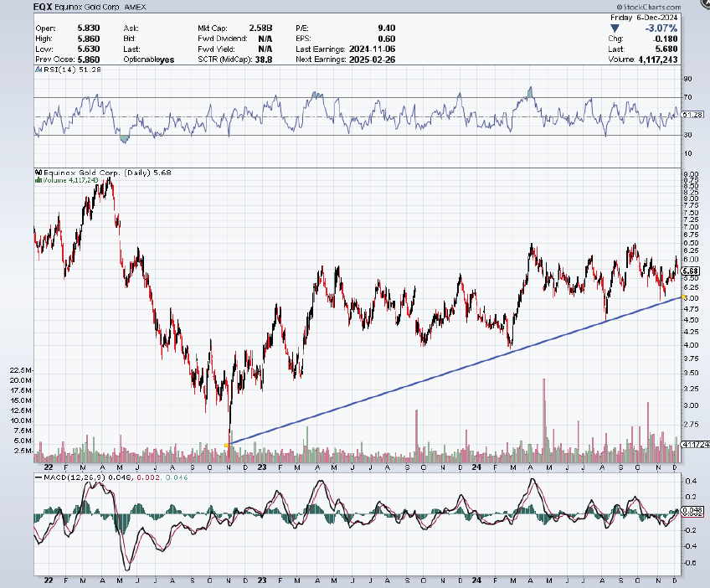This screenshot has width=710, height=588.
Task: Select the Mkt Cap value 2.58B
Action: [261, 28]
